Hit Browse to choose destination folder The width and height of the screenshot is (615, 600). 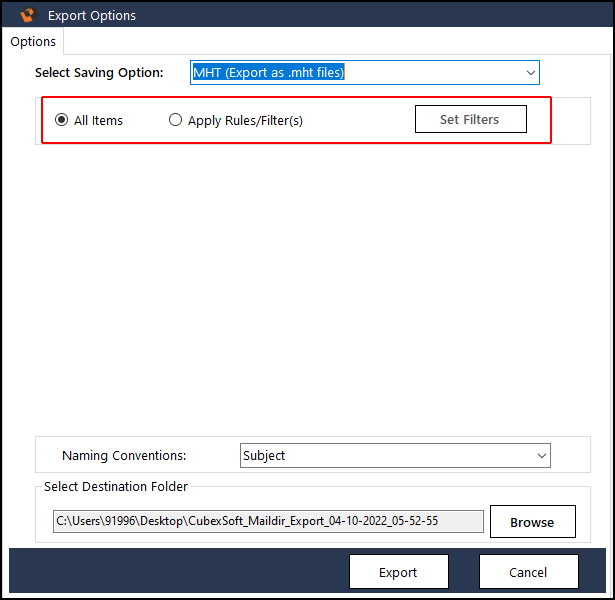tap(532, 522)
